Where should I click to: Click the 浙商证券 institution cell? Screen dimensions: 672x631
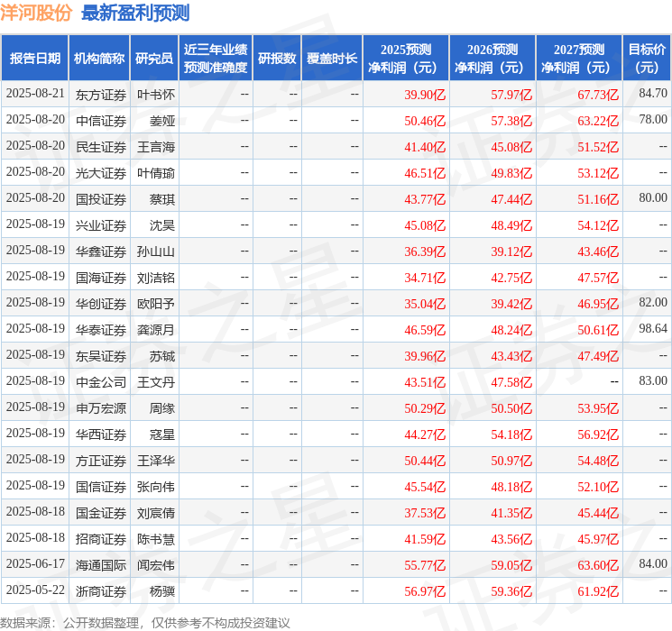pos(101,591)
